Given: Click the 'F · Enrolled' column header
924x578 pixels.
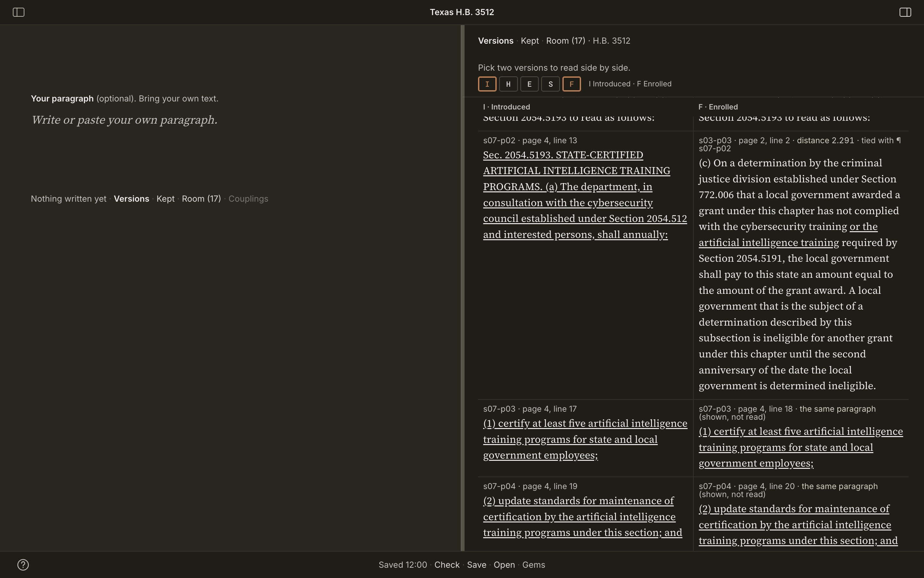Looking at the screenshot, I should coord(718,107).
